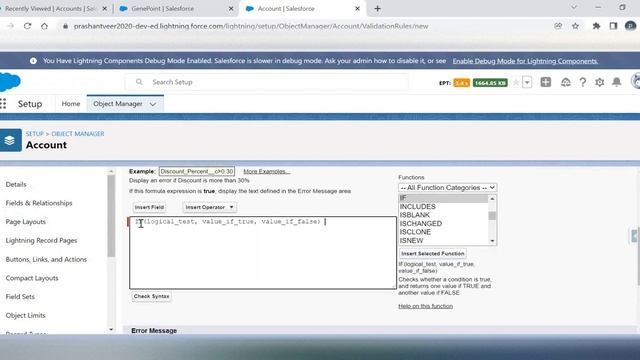The height and width of the screenshot is (360, 640).
Task: Click the browser address bar URL
Action: [251, 26]
